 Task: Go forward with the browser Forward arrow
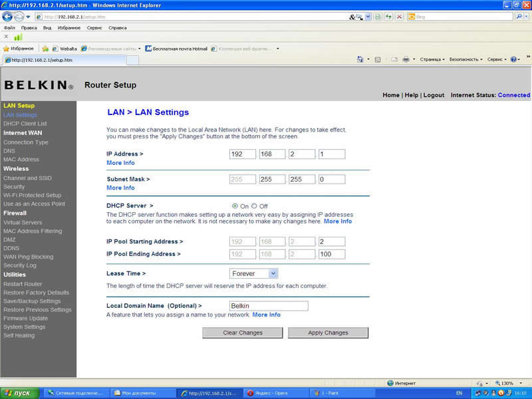coord(19,16)
